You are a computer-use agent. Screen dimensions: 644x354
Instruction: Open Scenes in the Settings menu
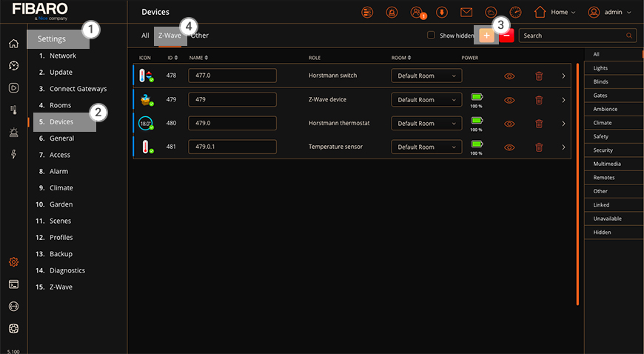61,221
